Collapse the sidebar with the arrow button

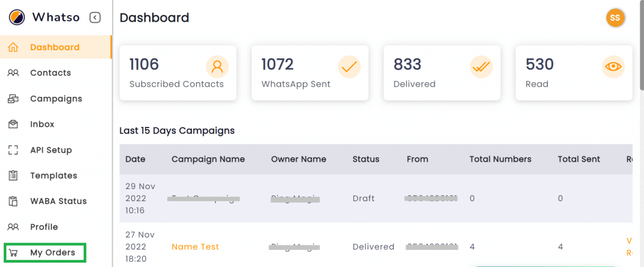(96, 18)
